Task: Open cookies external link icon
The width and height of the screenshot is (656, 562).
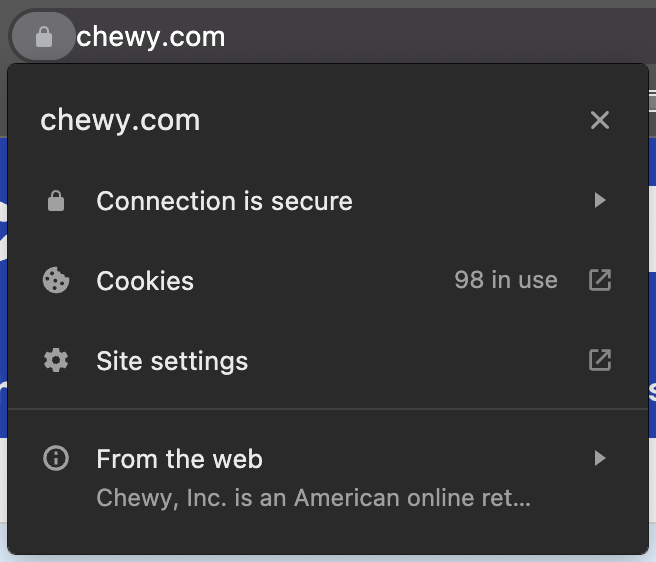Action: 600,280
